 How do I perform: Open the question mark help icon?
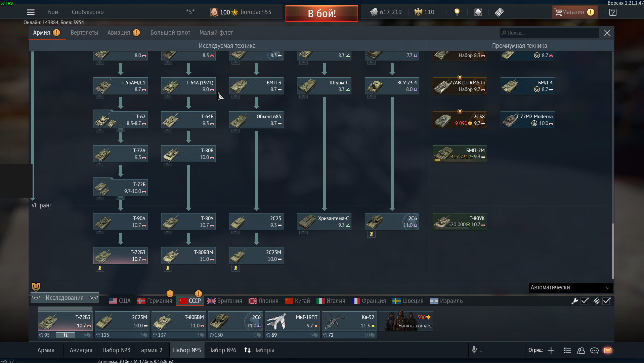click(x=613, y=12)
